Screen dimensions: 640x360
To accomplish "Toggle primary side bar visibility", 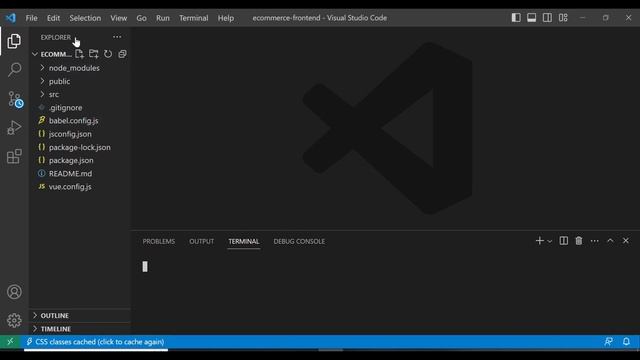I will pos(516,18).
